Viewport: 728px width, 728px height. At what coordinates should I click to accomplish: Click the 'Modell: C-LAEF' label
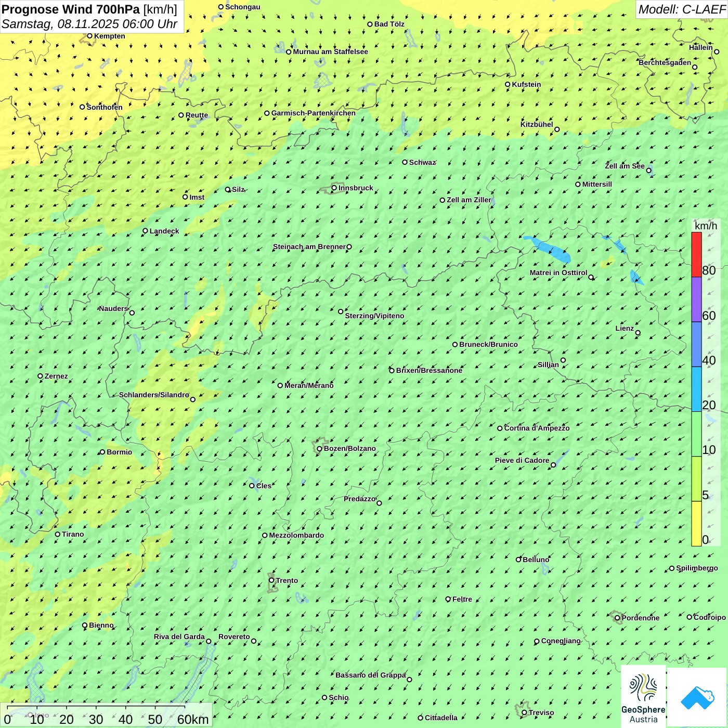coord(682,9)
